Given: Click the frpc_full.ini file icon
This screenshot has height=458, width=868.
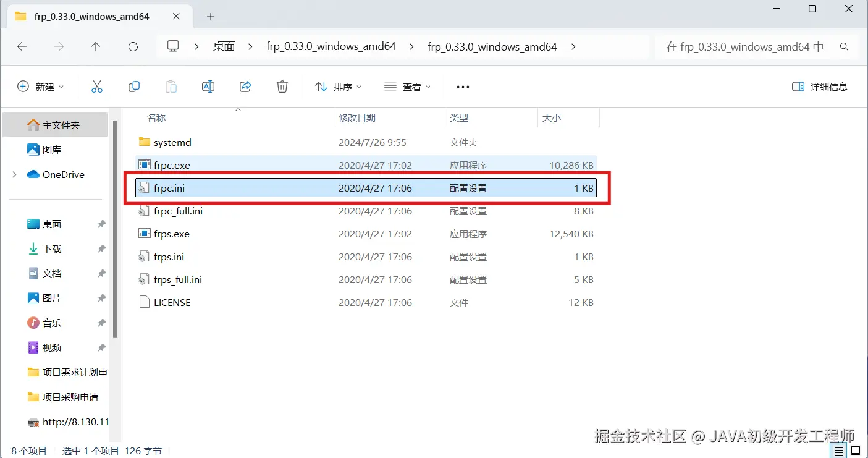Looking at the screenshot, I should click(145, 211).
